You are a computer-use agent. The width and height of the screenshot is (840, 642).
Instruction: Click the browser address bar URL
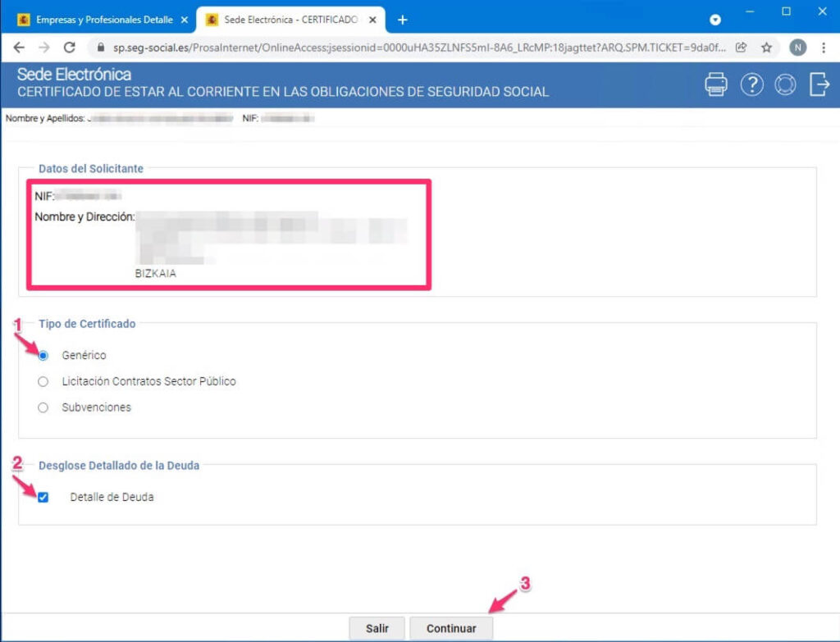pyautogui.click(x=419, y=48)
